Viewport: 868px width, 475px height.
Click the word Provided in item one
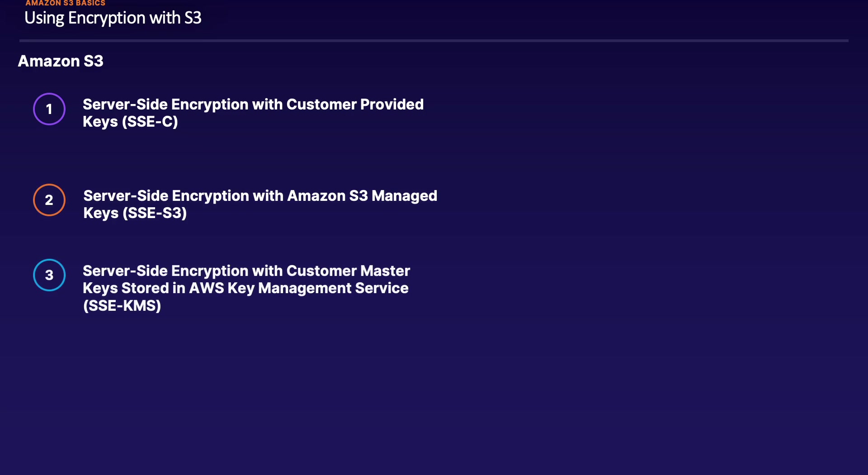coord(392,104)
